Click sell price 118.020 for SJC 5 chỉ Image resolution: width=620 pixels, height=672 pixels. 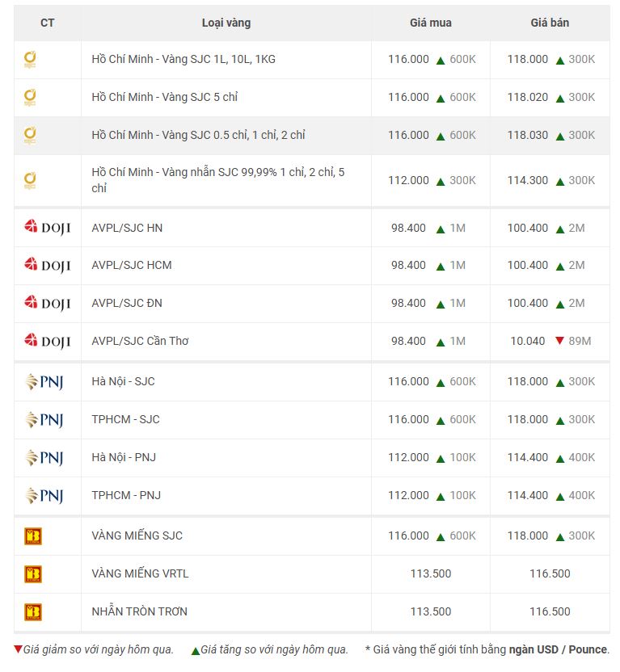click(528, 97)
